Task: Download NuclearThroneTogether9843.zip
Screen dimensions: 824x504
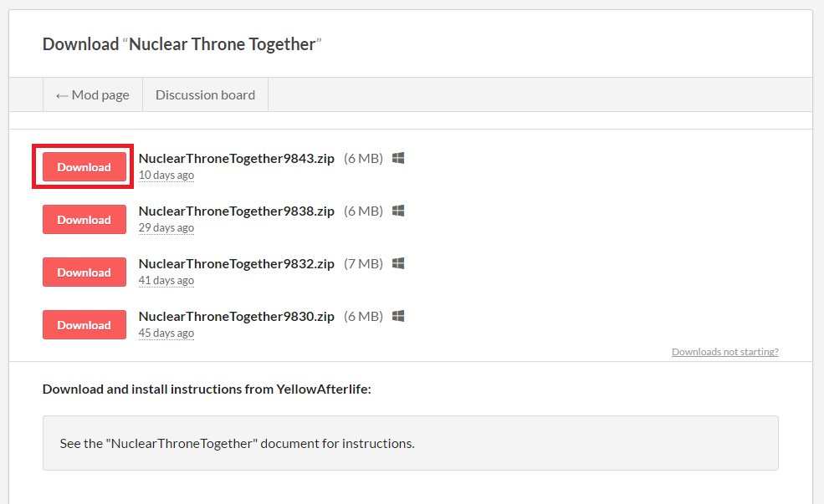Action: 84,167
